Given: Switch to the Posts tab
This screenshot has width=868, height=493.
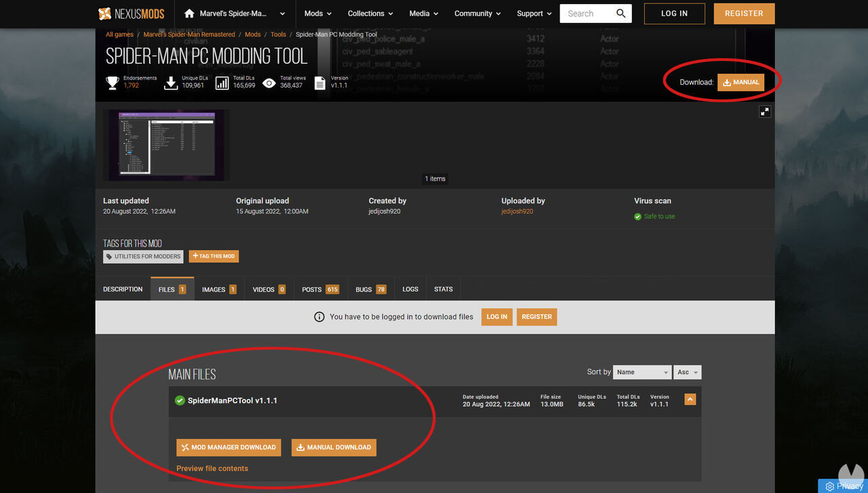Looking at the screenshot, I should point(320,290).
